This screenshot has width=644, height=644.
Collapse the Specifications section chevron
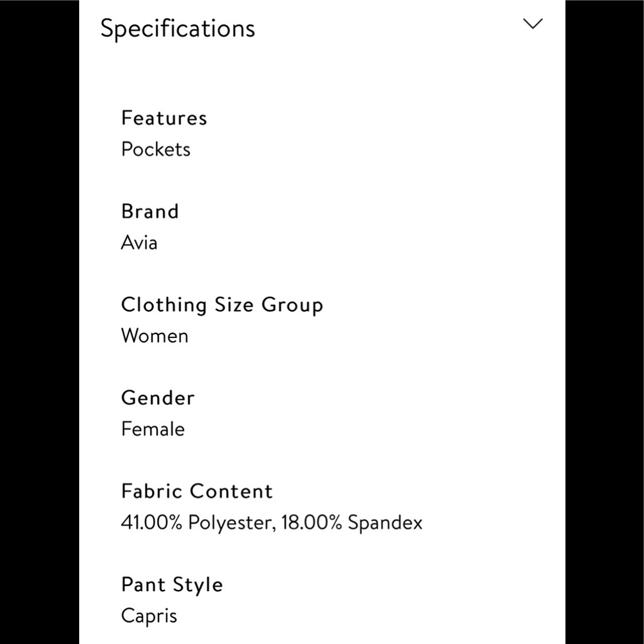coord(533,24)
